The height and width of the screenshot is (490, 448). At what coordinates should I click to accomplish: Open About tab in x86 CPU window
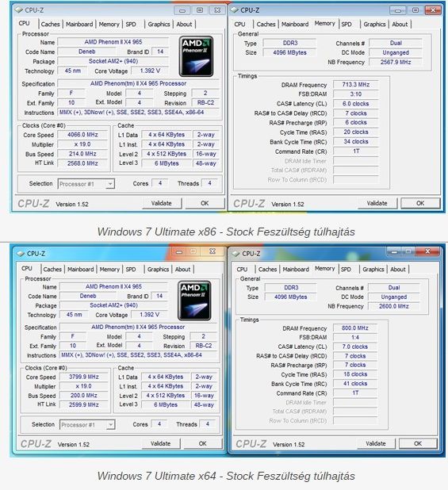(184, 24)
